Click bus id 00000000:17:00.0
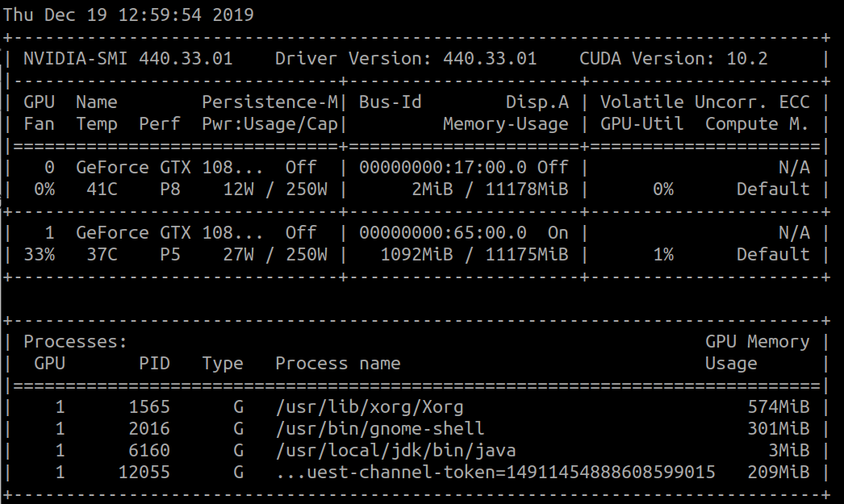This screenshot has width=844, height=504. pyautogui.click(x=443, y=167)
